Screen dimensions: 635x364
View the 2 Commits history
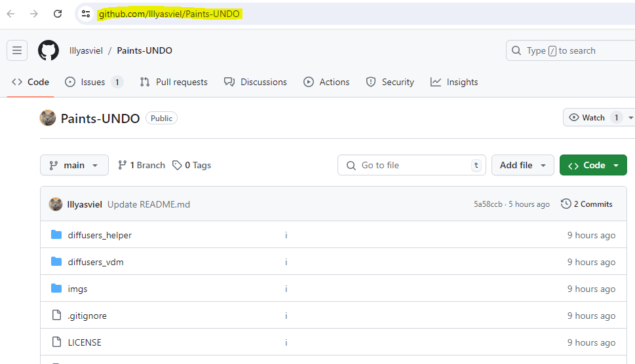click(x=587, y=204)
